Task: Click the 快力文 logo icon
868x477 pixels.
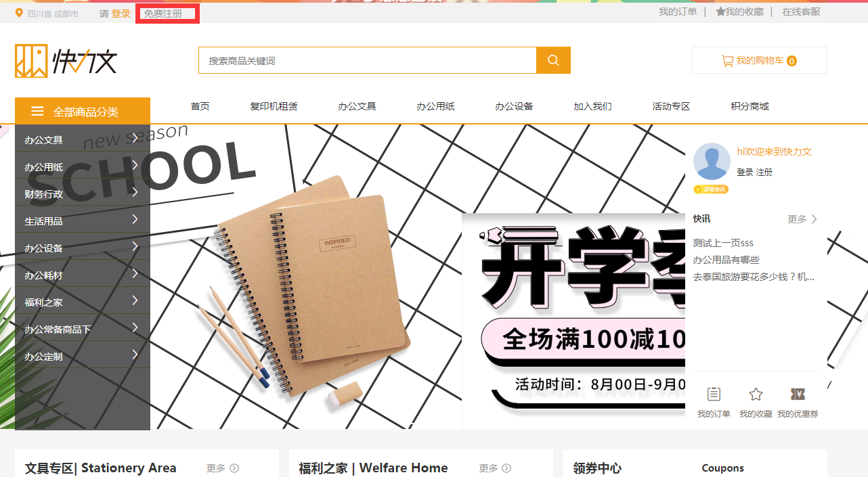Action: click(x=29, y=60)
